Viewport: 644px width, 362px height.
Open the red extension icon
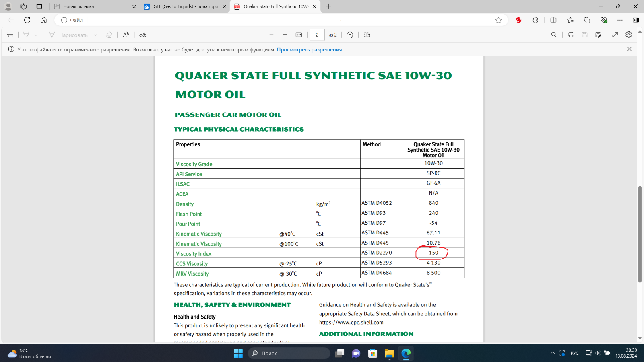518,20
